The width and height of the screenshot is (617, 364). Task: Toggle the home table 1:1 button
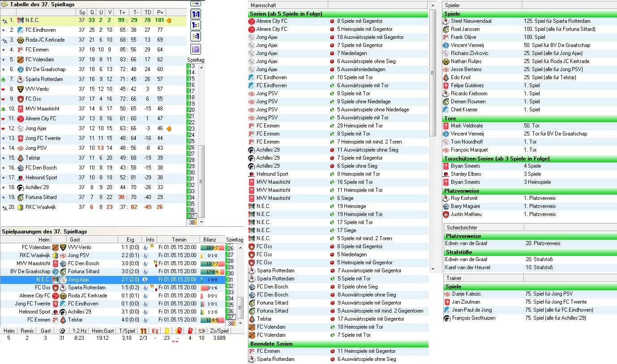point(196,25)
